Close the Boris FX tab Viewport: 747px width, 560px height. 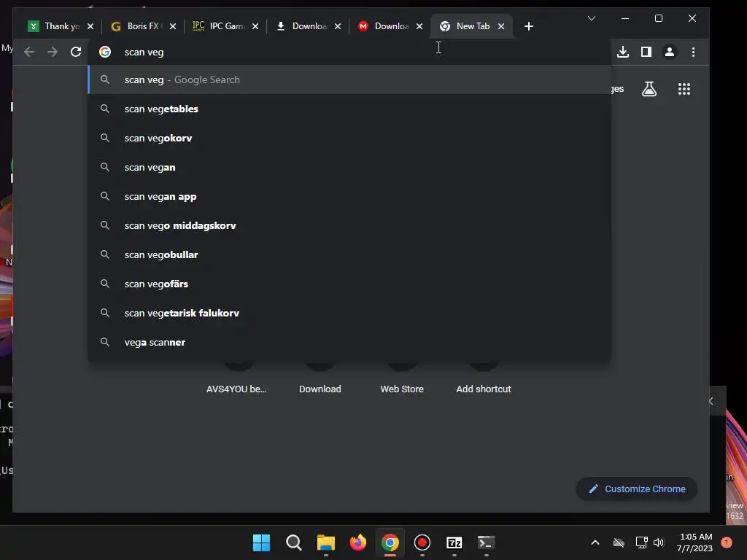click(x=173, y=26)
